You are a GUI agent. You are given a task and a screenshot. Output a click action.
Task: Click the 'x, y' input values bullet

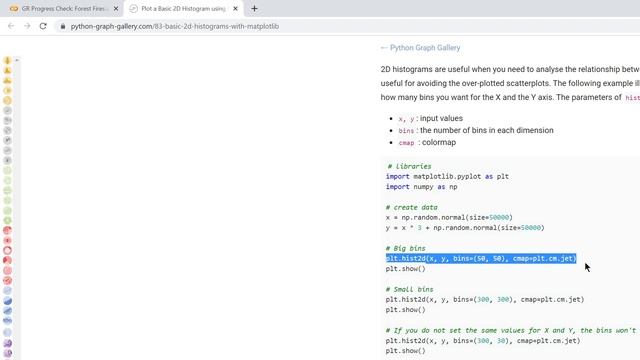click(x=431, y=118)
